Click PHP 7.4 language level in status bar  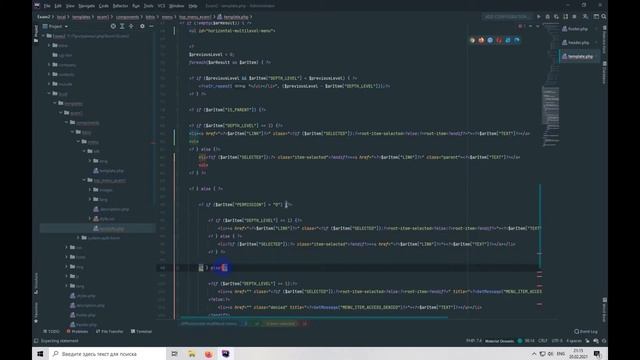pos(473,341)
